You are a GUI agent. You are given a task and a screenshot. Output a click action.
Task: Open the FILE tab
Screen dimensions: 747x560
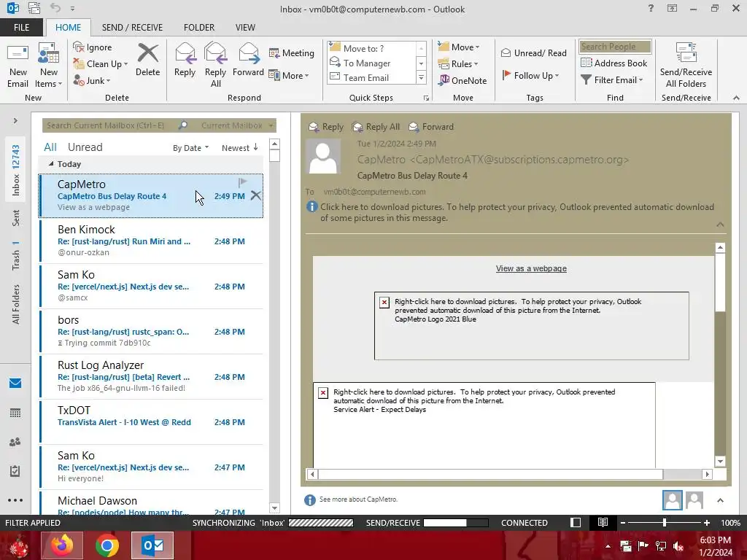tap(21, 27)
